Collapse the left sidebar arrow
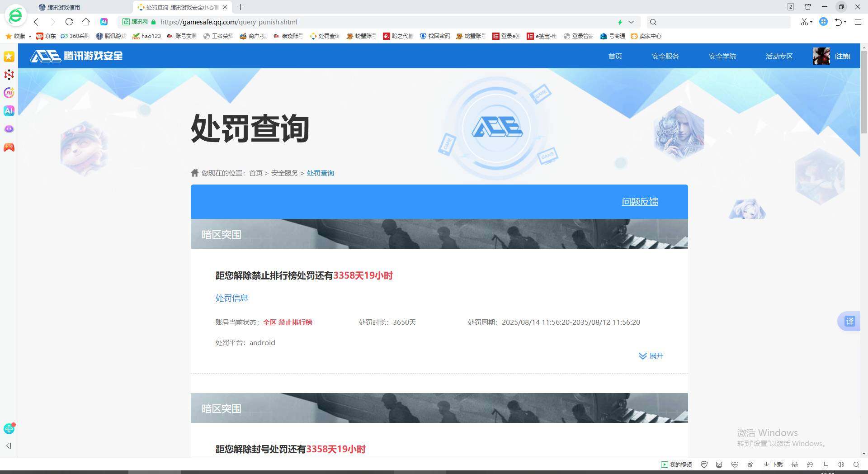 pyautogui.click(x=9, y=446)
